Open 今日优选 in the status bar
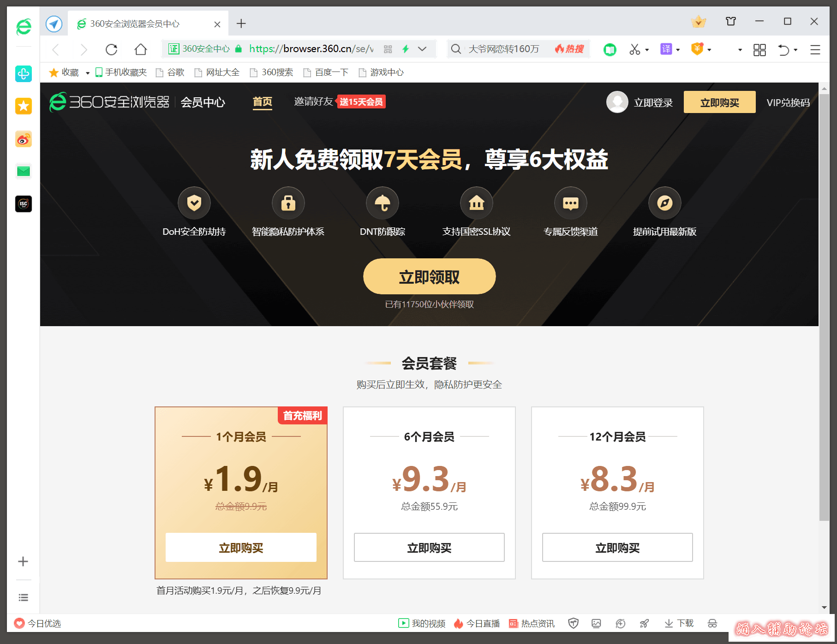837x644 pixels. coord(38,624)
